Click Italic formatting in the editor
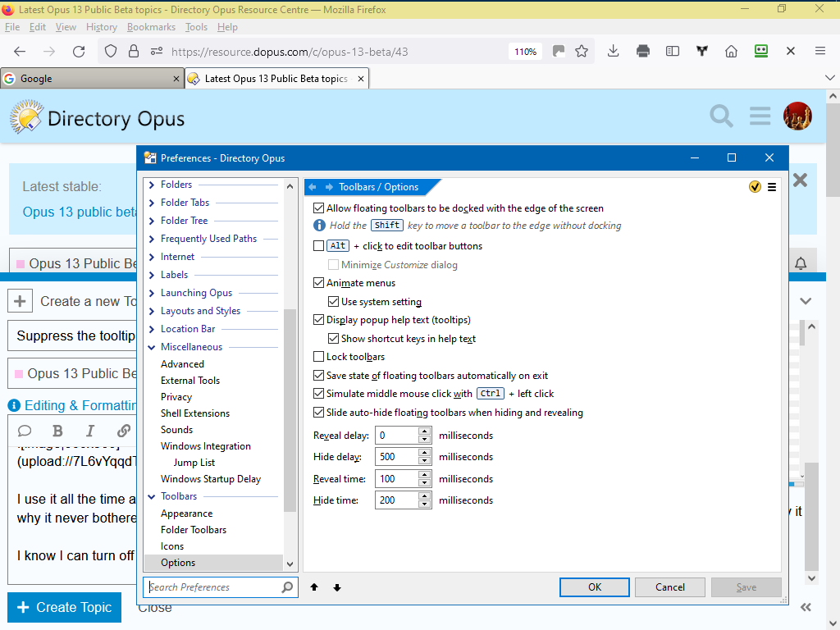Screen dimensions: 840x630 pos(90,431)
